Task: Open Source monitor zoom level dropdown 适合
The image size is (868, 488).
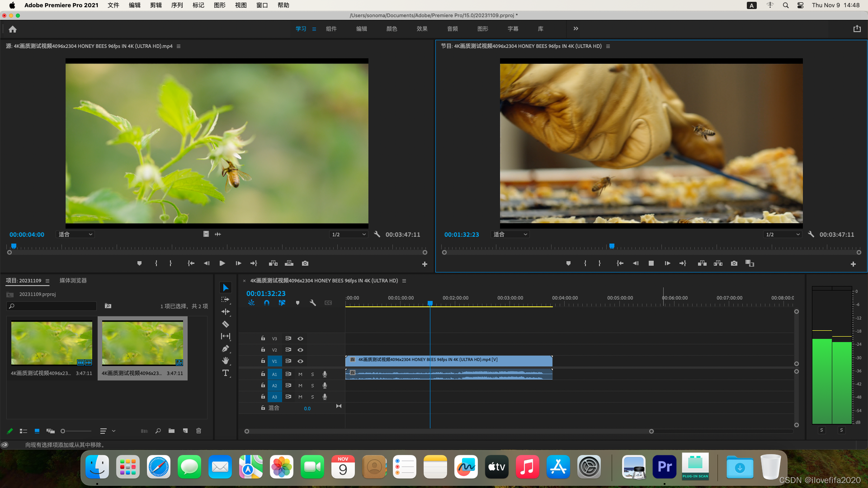Action: pos(75,235)
